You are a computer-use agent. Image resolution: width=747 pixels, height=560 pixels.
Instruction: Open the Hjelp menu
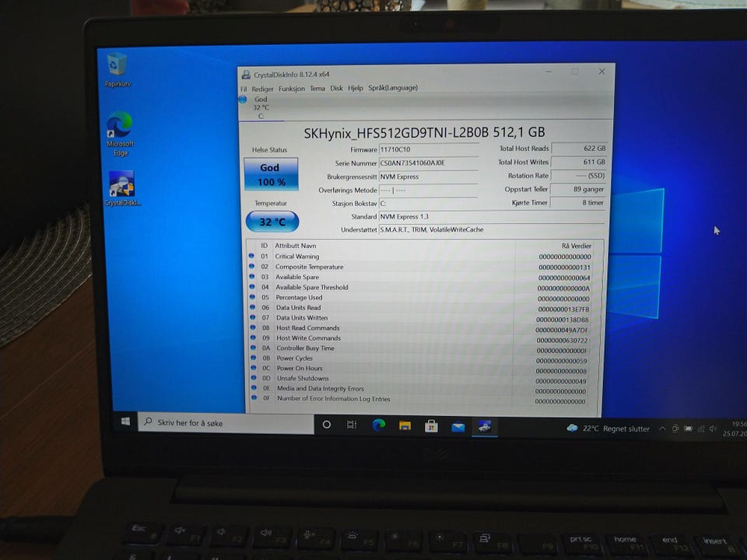(x=356, y=88)
